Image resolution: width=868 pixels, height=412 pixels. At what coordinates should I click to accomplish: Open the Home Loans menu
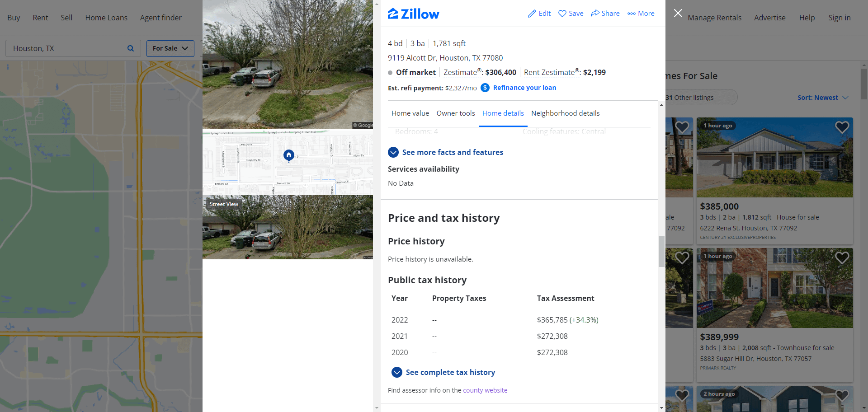click(106, 18)
